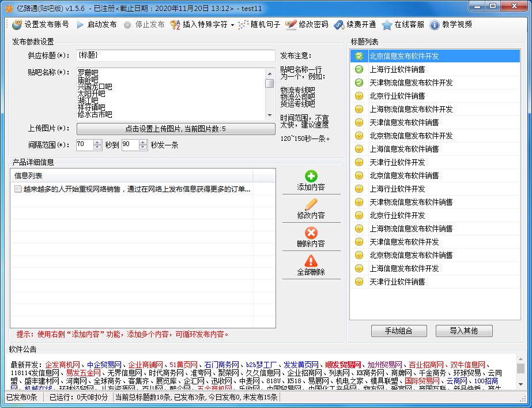The height and width of the screenshot is (408, 532).
Task: Click the status icon beside 北京信息发布软件开发
Action: click(359, 56)
